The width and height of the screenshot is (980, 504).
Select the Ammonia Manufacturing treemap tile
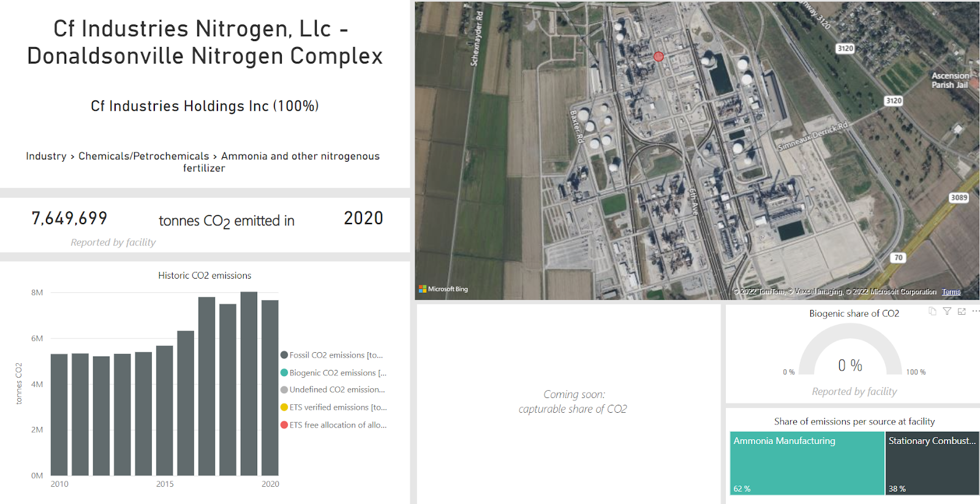pyautogui.click(x=807, y=464)
